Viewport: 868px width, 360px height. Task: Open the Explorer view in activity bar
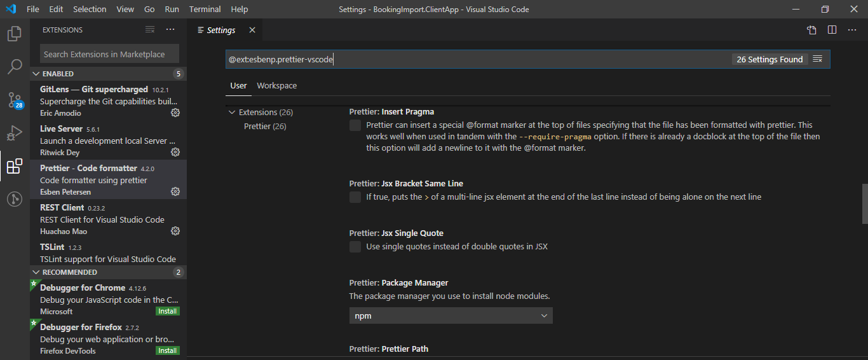[15, 34]
